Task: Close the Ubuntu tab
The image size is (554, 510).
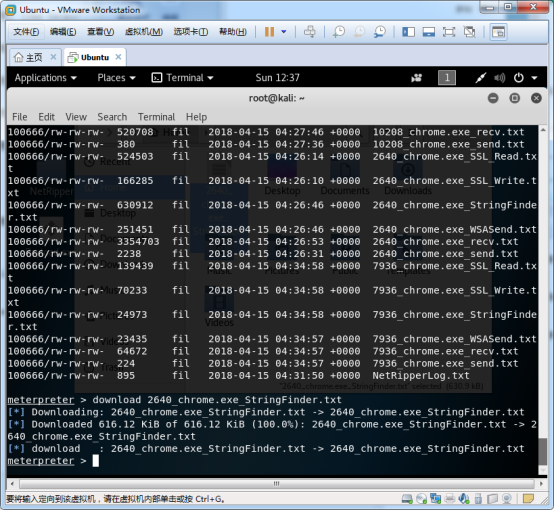Action: pyautogui.click(x=118, y=57)
